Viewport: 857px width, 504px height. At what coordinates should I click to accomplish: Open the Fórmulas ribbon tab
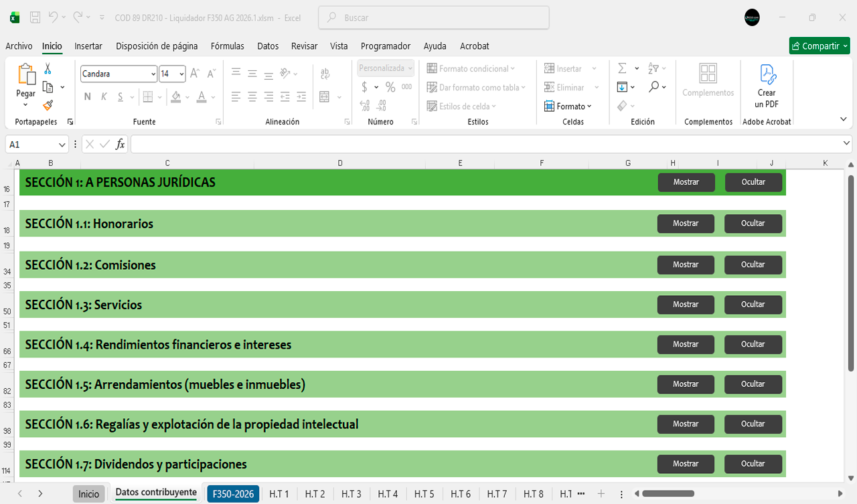pyautogui.click(x=227, y=46)
